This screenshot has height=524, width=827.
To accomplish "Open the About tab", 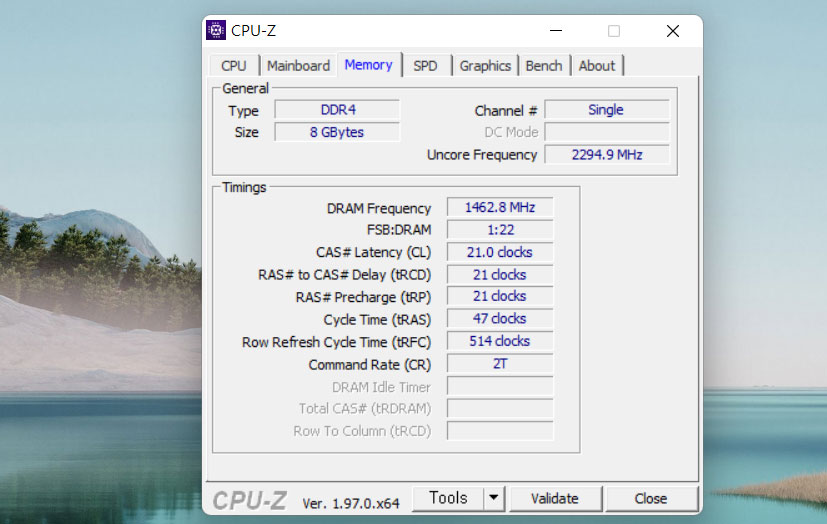I will (x=597, y=66).
